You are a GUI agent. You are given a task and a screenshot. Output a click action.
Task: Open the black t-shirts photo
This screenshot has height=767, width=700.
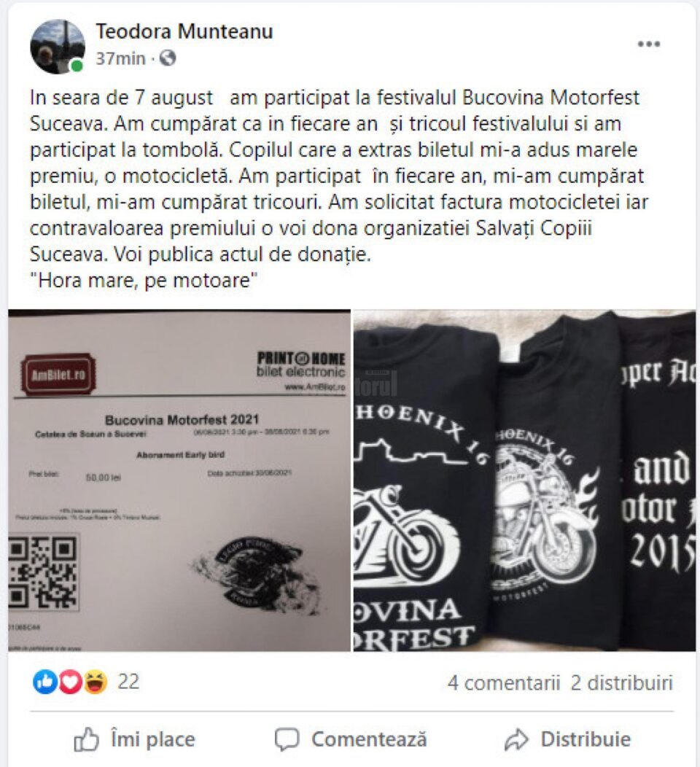[x=524, y=480]
